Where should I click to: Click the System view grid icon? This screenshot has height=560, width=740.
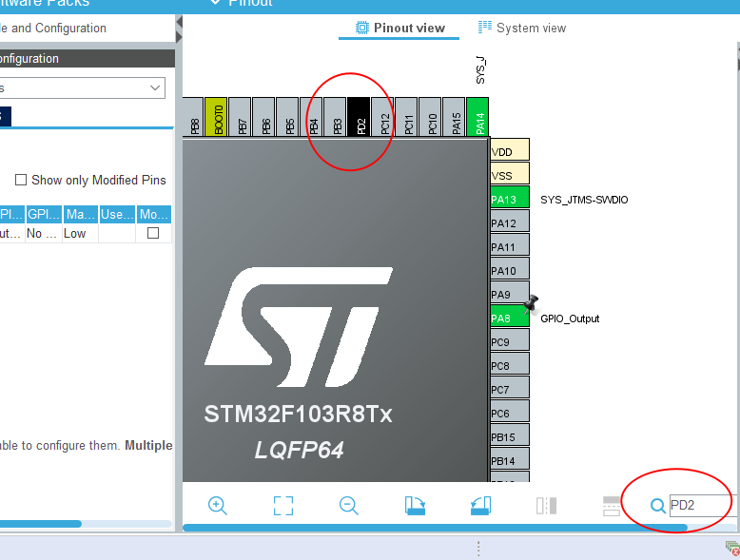pos(485,28)
